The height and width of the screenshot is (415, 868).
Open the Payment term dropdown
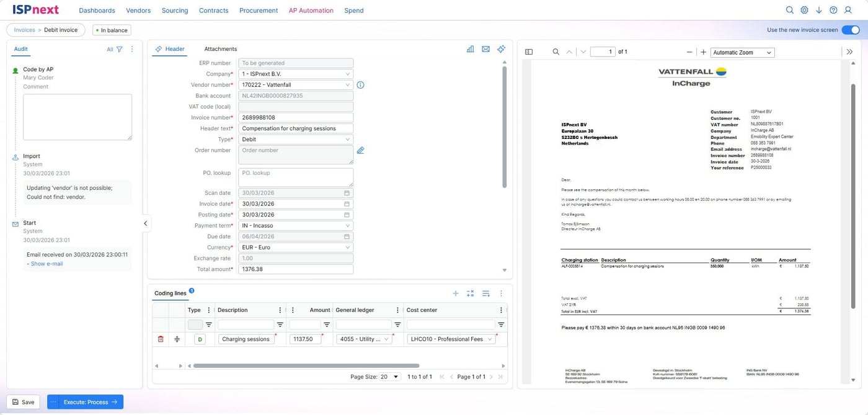click(296, 226)
